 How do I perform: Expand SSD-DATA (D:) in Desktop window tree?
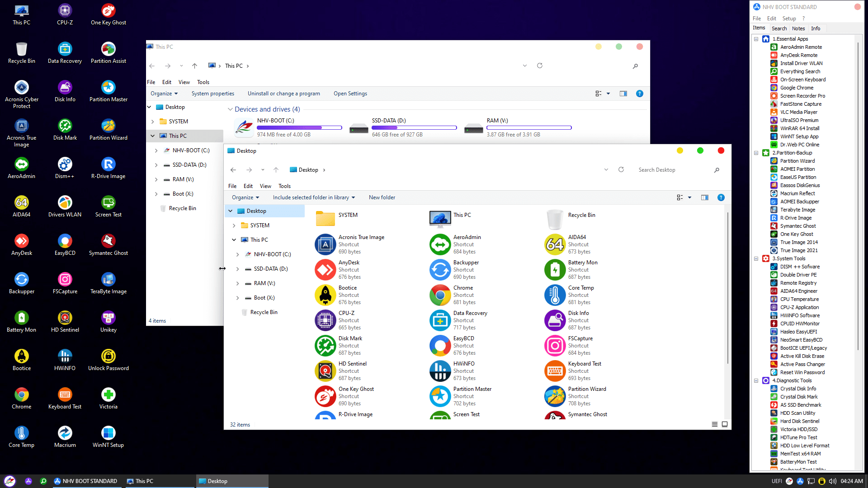coord(237,269)
